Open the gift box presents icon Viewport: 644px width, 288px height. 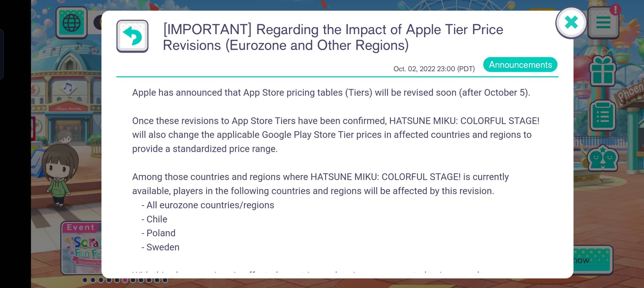tap(603, 71)
